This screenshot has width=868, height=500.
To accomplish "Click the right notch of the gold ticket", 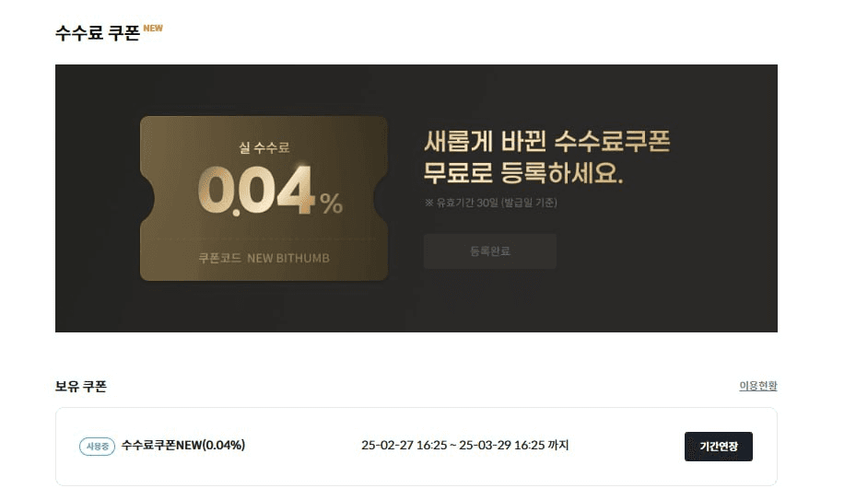I will pyautogui.click(x=381, y=198).
